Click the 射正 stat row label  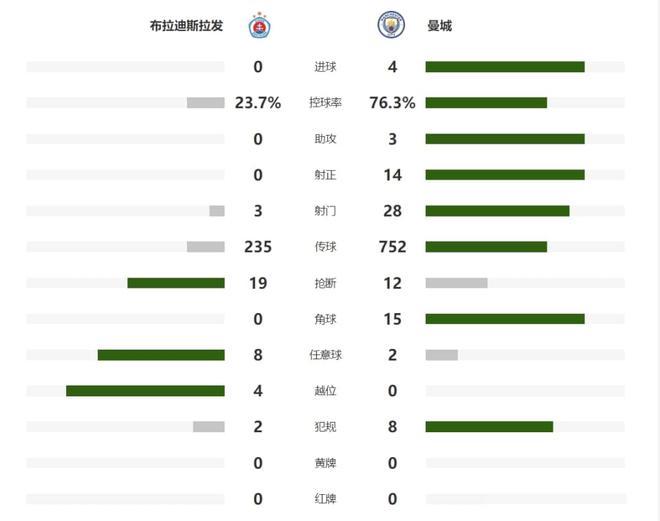point(324,175)
